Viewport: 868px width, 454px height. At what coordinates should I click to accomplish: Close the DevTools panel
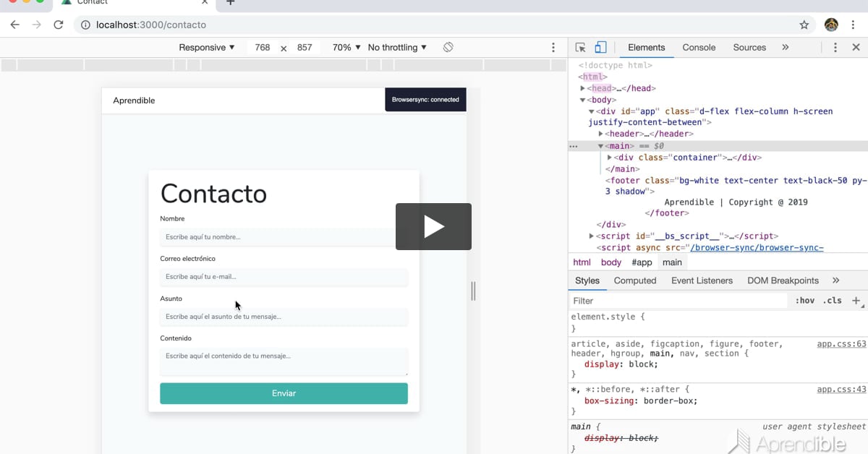(x=856, y=48)
